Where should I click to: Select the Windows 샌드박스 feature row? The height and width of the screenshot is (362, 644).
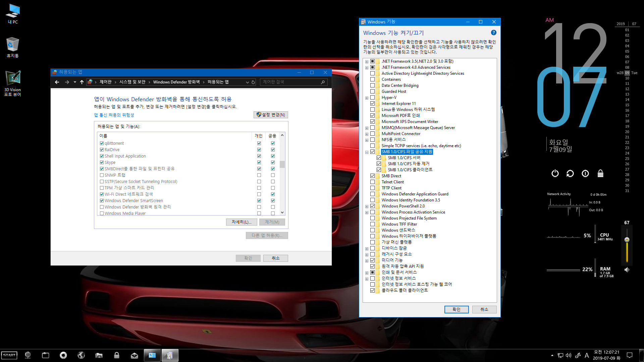click(x=398, y=230)
